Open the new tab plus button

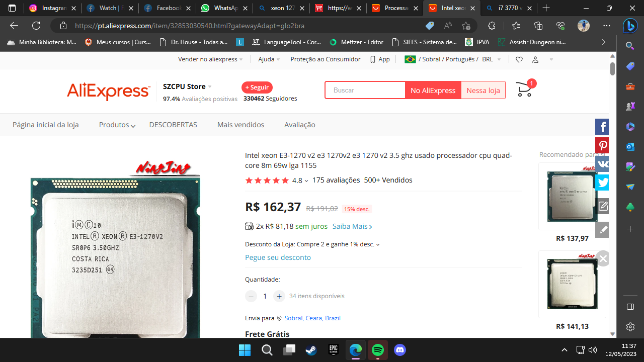coord(546,8)
